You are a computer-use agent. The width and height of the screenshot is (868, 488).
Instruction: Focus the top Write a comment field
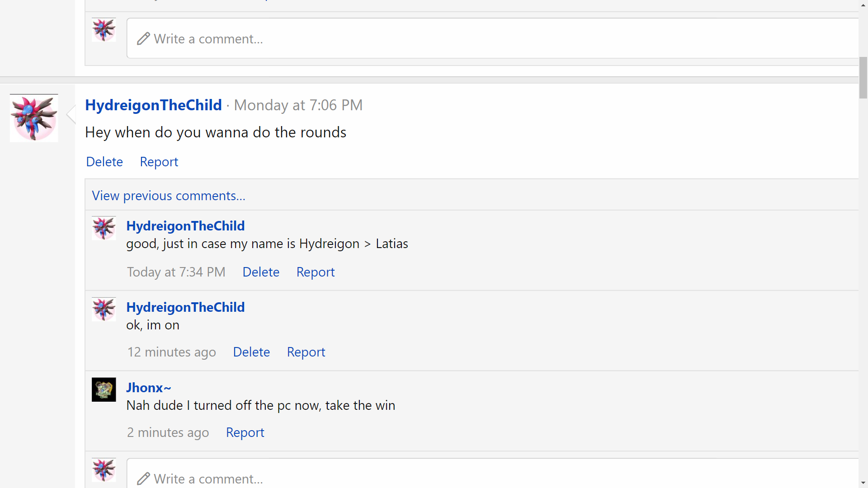point(493,38)
